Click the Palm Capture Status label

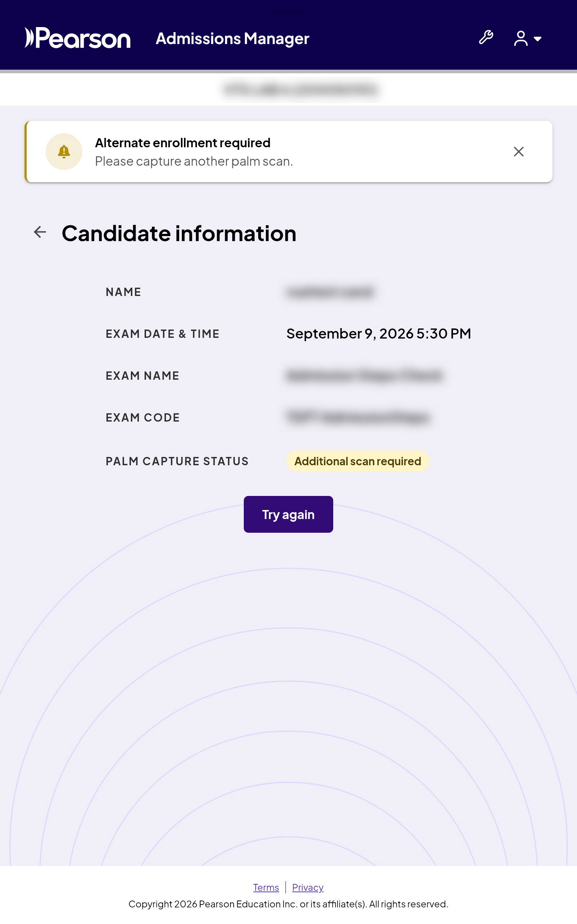[177, 461]
